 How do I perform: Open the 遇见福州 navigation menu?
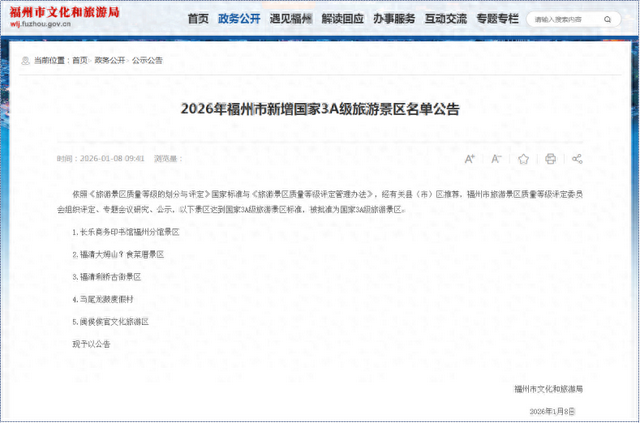[x=291, y=19]
